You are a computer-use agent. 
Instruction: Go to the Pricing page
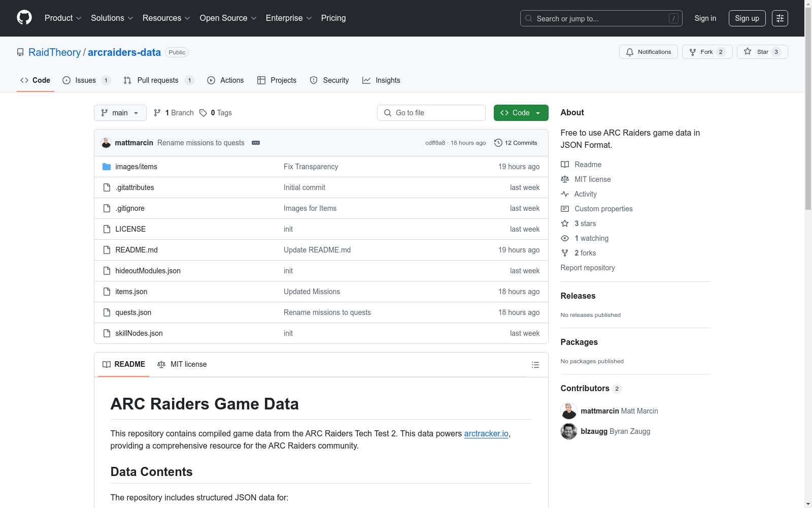pos(333,18)
